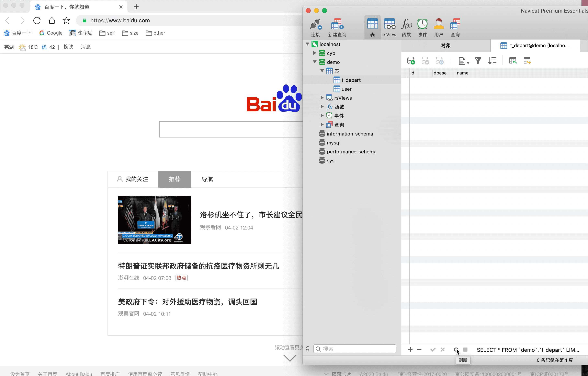Click the Navicat 搜索 search field

click(x=355, y=349)
